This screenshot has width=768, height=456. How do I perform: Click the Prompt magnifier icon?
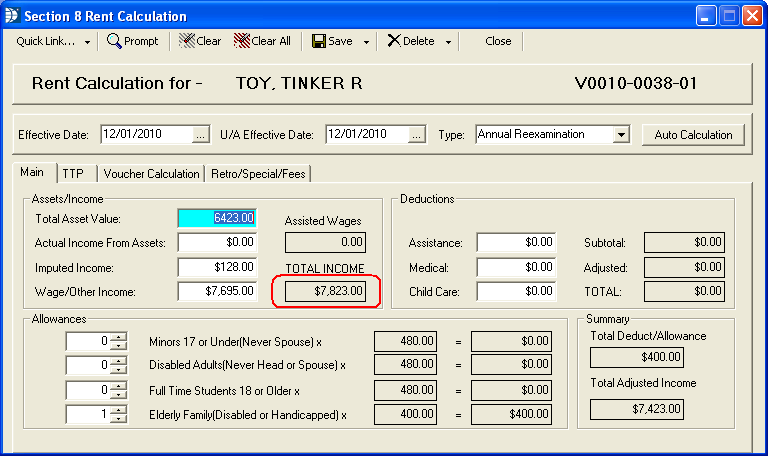point(114,41)
